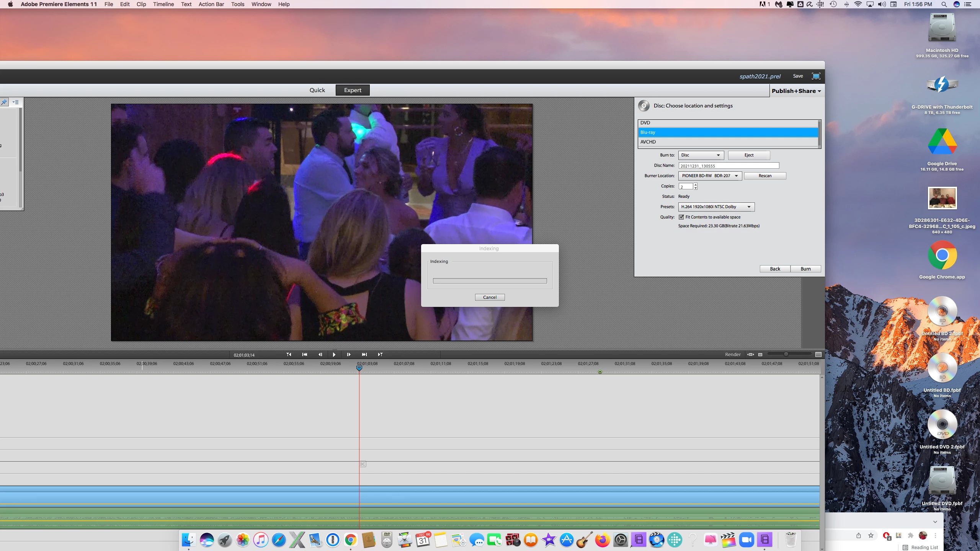Click the pin icon in left panel

pos(4,102)
